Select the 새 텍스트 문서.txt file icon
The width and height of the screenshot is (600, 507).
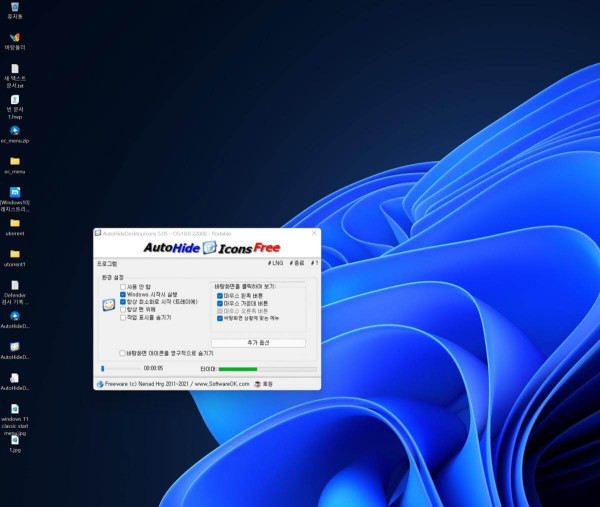(15, 68)
